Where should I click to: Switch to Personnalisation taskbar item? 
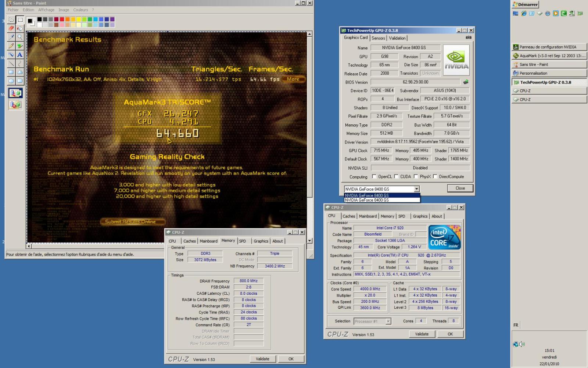point(549,73)
